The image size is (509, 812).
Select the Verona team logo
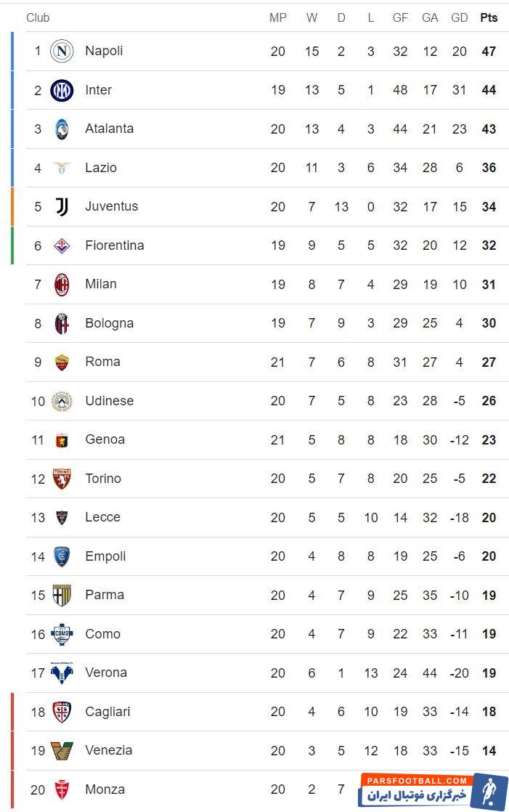pos(62,673)
